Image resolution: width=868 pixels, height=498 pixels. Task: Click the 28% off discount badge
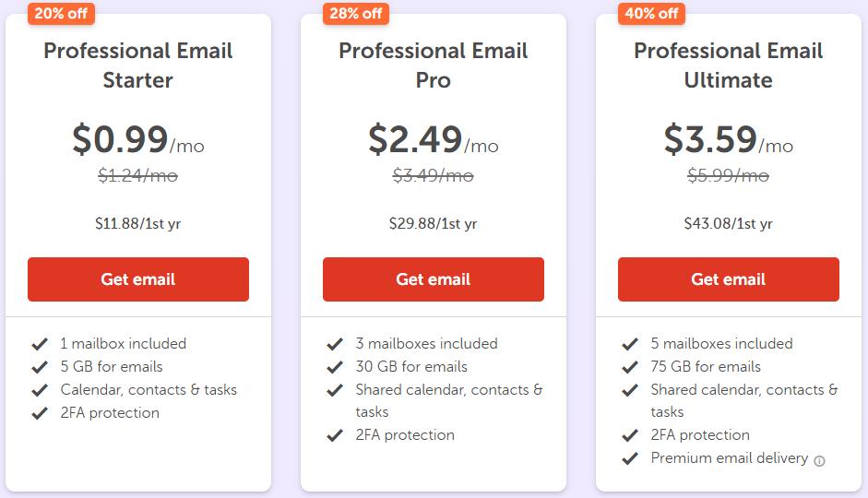click(357, 13)
